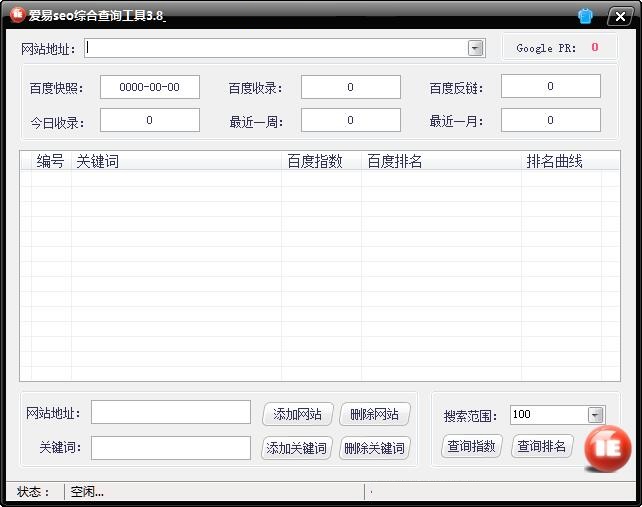The width and height of the screenshot is (642, 507).
Task: Click the 添加关键词 button
Action: click(297, 448)
